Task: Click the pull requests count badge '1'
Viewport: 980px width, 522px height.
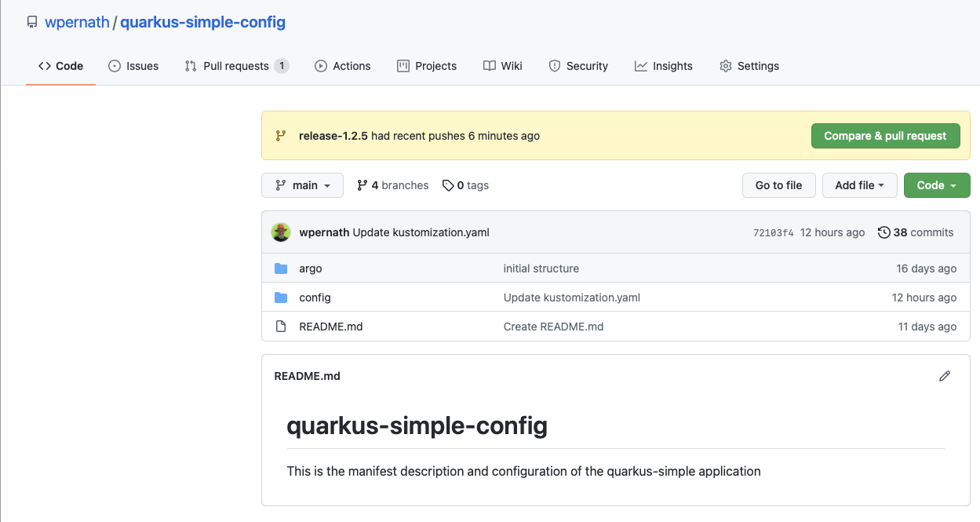Action: click(x=281, y=66)
